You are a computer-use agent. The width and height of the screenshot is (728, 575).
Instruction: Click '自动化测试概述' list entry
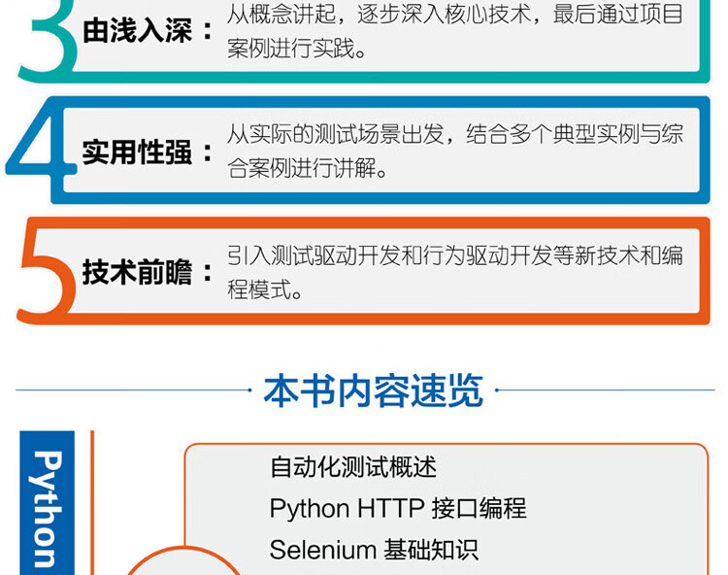353,467
